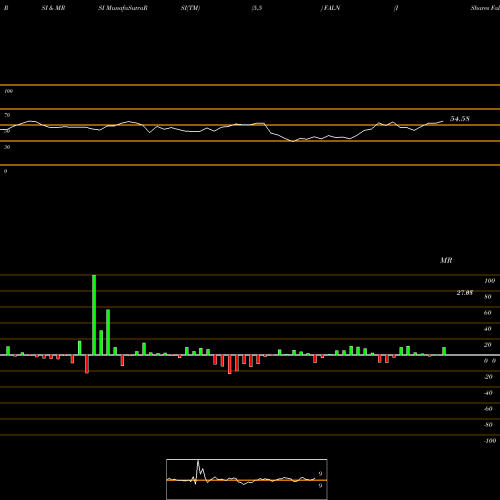Click the -20 label on MR axis
The image size is (500, 500).
(x=488, y=377)
